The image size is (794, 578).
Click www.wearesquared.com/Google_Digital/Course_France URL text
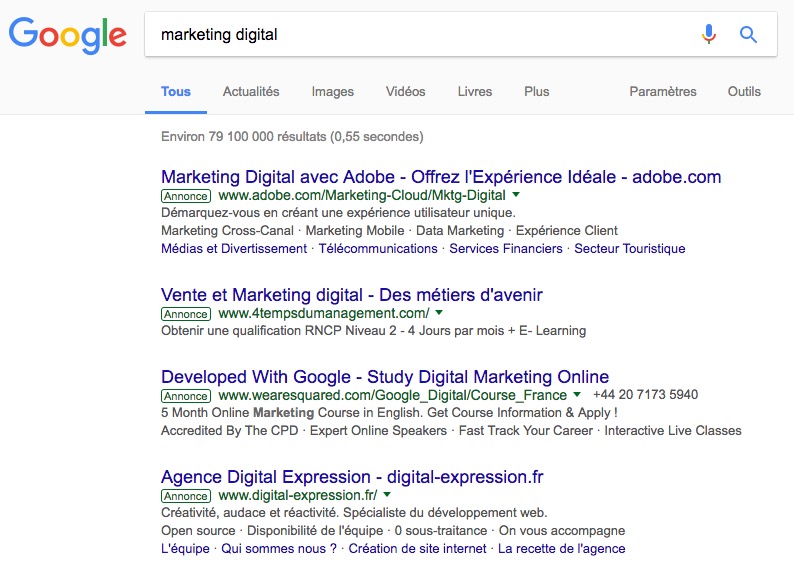click(x=392, y=395)
